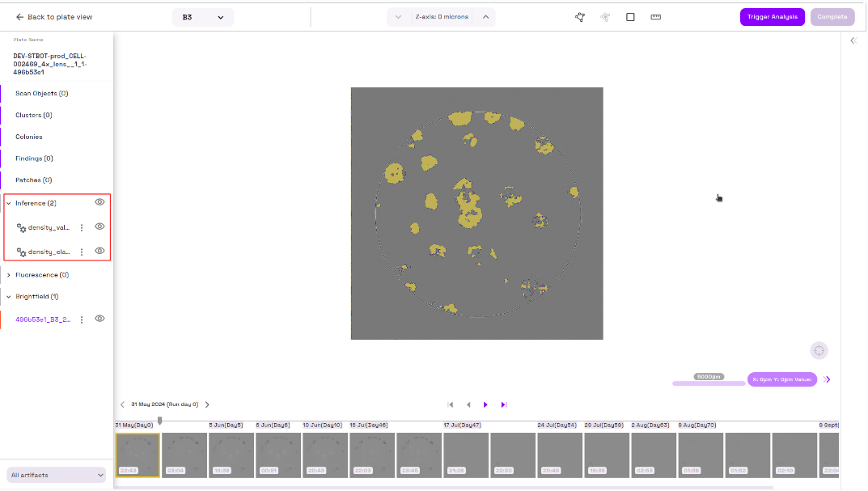868x491 pixels.
Task: Select Scan Objects in the sidebar
Action: tap(41, 93)
